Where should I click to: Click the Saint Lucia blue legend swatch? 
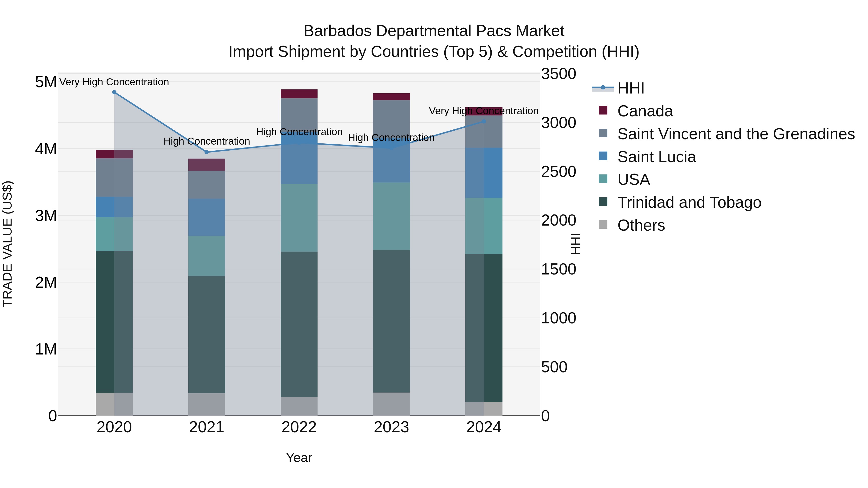603,156
